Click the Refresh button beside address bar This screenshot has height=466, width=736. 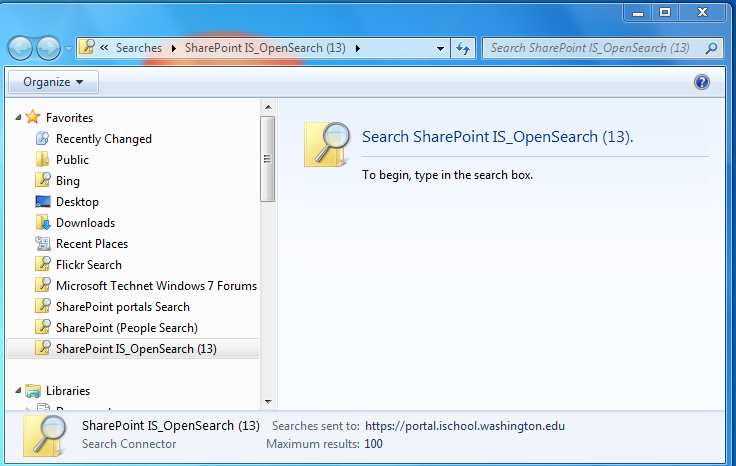(463, 48)
